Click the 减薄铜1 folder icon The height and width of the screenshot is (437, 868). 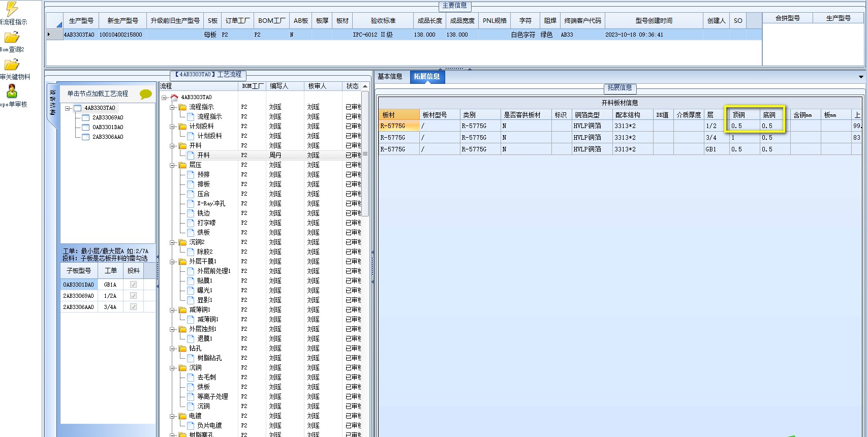(x=182, y=309)
